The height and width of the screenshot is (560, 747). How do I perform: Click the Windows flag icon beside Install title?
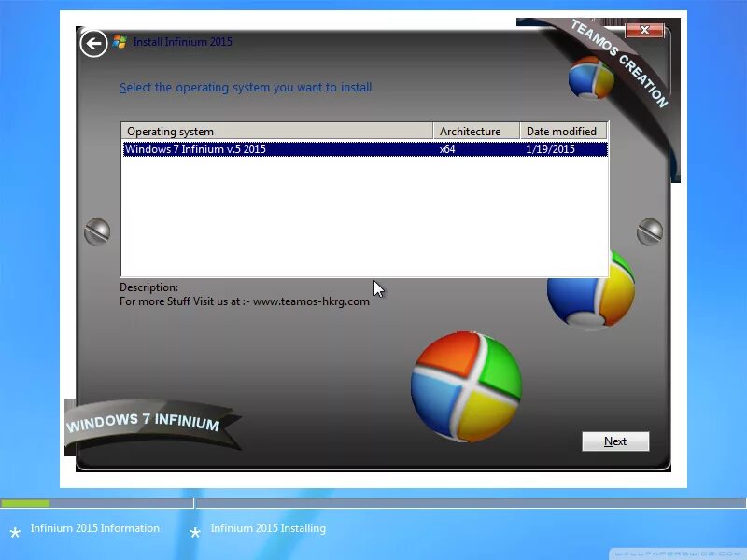tap(120, 42)
